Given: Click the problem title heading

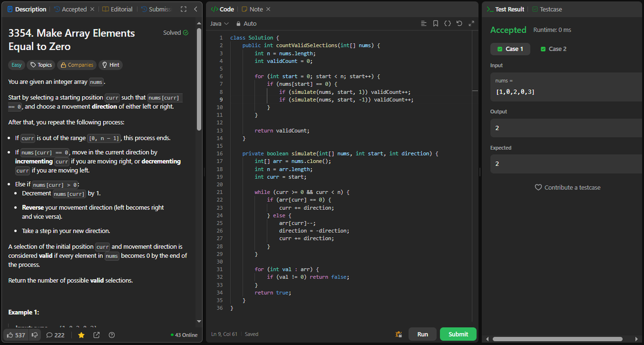Looking at the screenshot, I should [72, 40].
